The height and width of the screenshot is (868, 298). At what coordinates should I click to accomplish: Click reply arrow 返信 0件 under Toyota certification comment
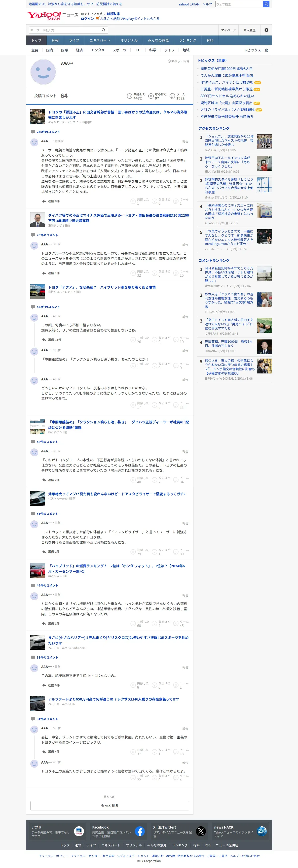(51, 201)
